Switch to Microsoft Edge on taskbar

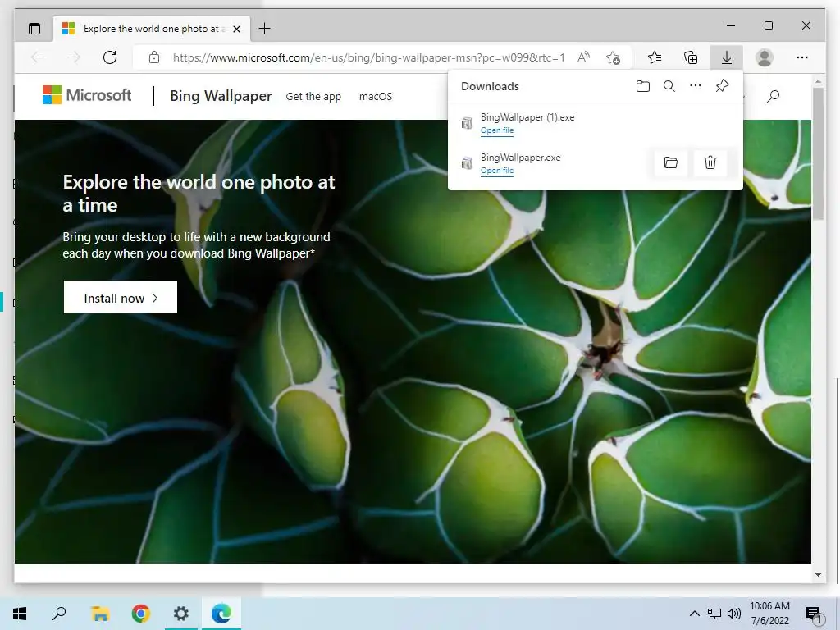tap(221, 614)
